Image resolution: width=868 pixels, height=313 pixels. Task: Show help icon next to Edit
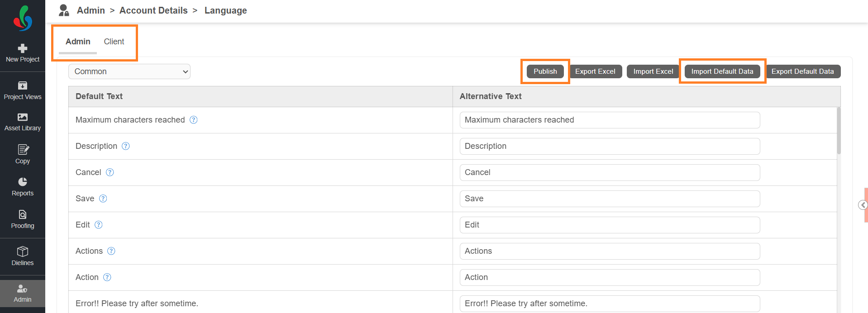[x=99, y=225]
